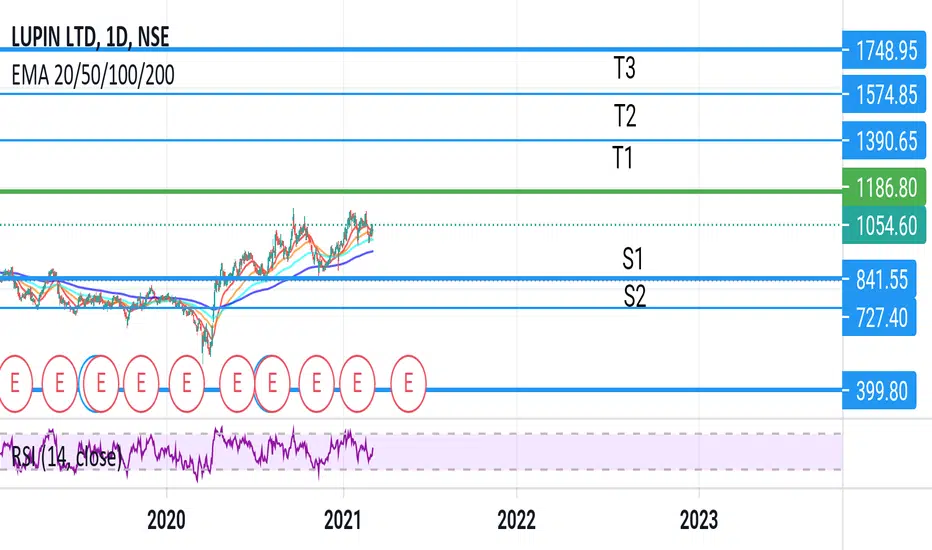Screen dimensions: 932x550
Task: Select the purple RSI line plot
Action: (187, 453)
